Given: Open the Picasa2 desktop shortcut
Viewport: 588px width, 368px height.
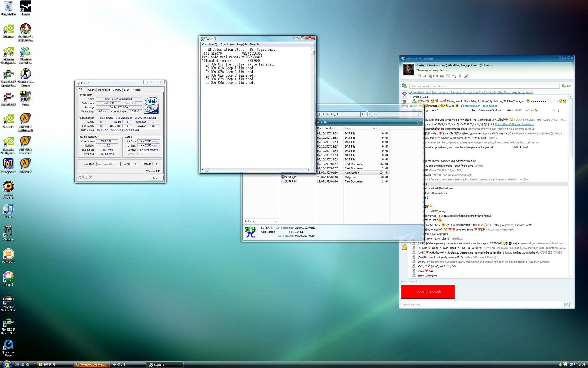Looking at the screenshot, I should 8,278.
